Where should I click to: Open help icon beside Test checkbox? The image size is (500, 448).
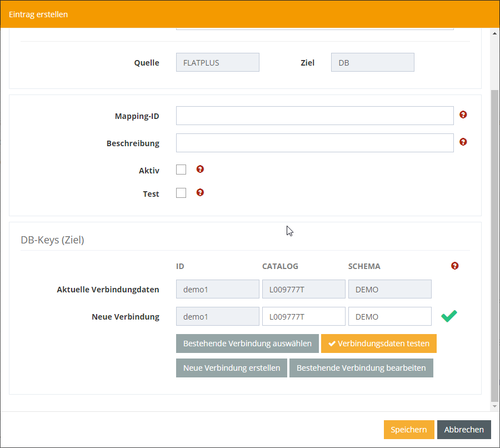(x=200, y=193)
